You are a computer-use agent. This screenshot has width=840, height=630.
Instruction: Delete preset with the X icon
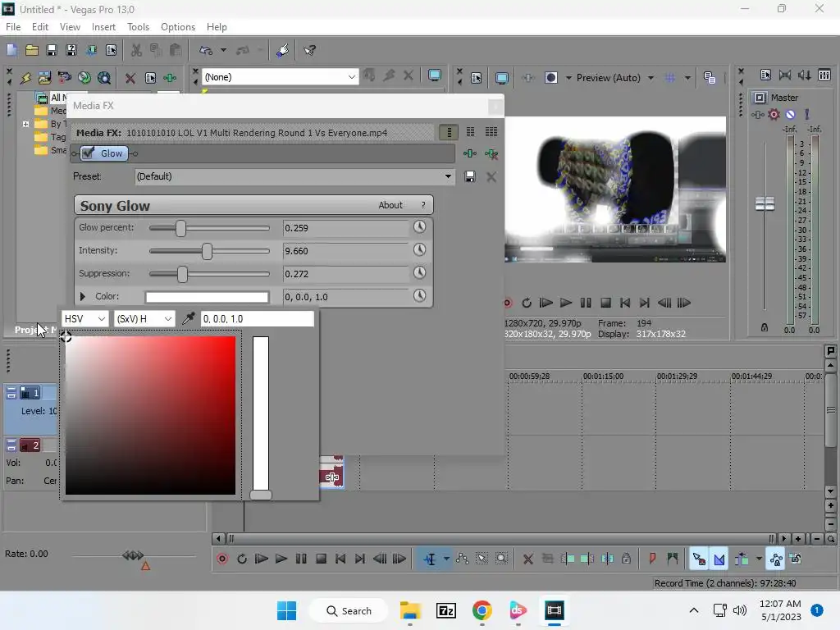point(491,177)
